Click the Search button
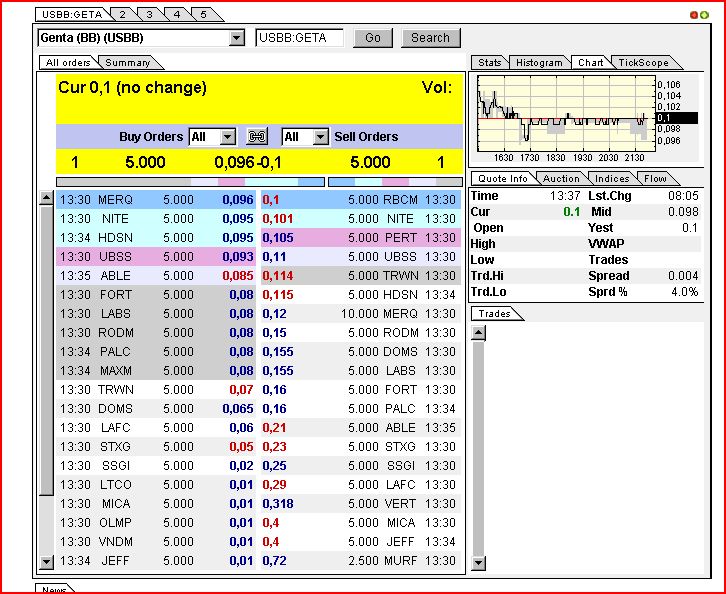The width and height of the screenshot is (726, 594). click(430, 38)
